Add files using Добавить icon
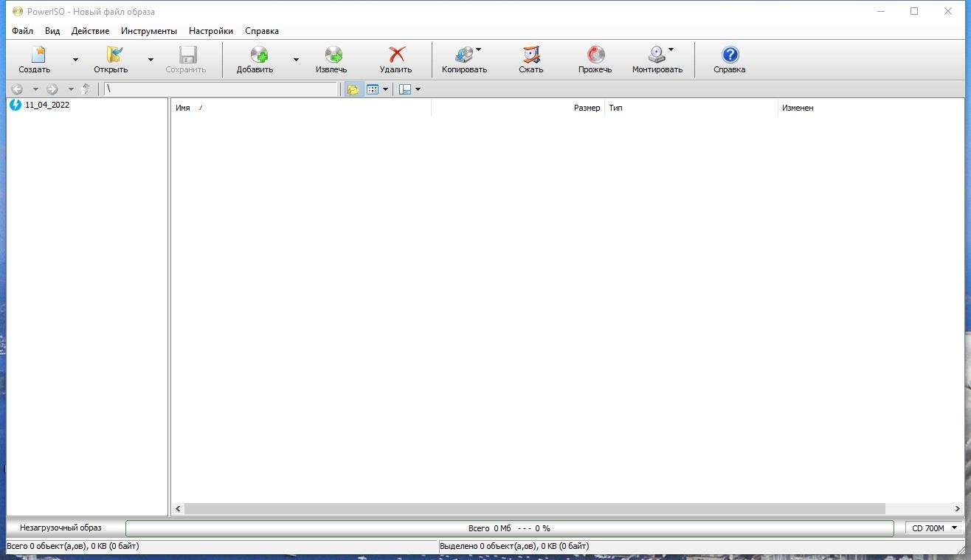Image resolution: width=971 pixels, height=560 pixels. (x=258, y=55)
